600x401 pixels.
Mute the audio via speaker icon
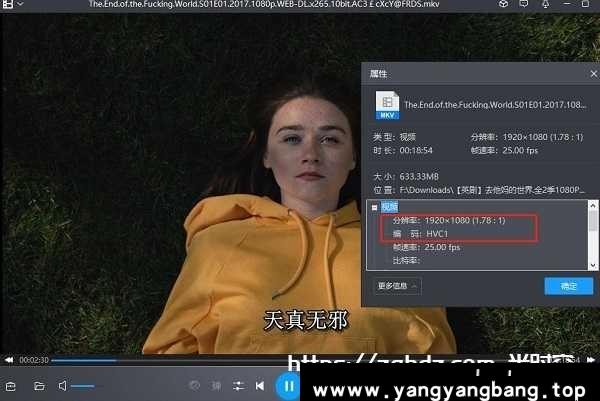click(x=62, y=386)
